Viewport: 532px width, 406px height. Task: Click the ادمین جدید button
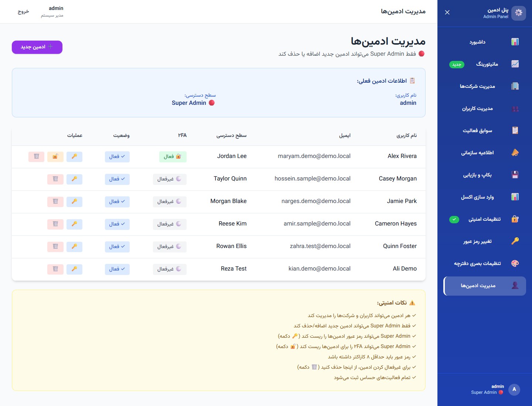point(37,47)
